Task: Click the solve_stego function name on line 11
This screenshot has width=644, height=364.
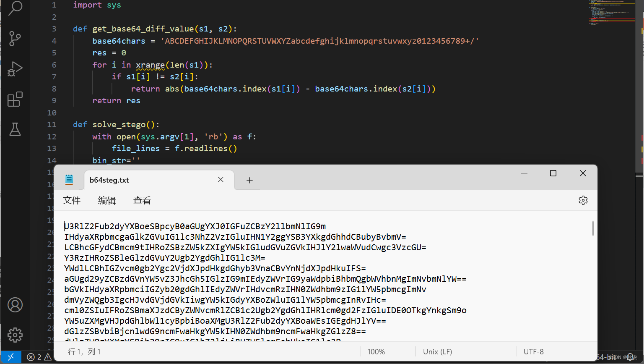Action: pyautogui.click(x=119, y=125)
